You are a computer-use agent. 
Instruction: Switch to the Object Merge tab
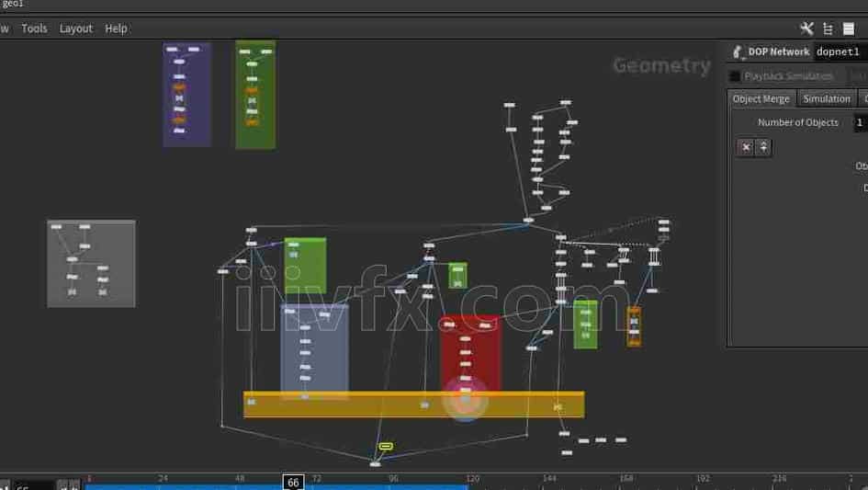point(761,98)
